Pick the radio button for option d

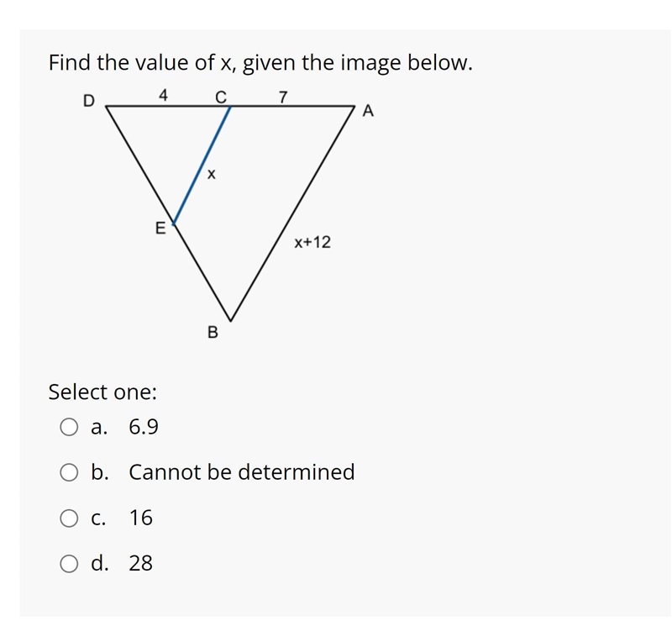point(69,564)
